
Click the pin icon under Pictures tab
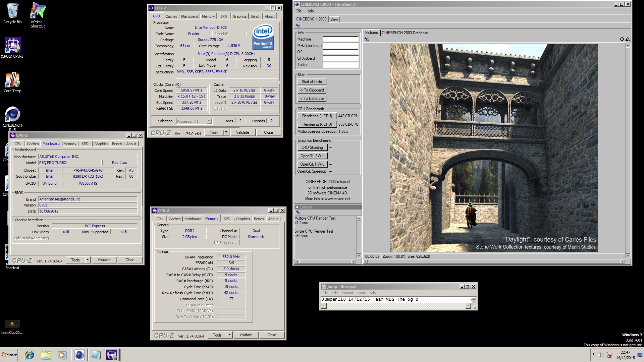point(367,39)
